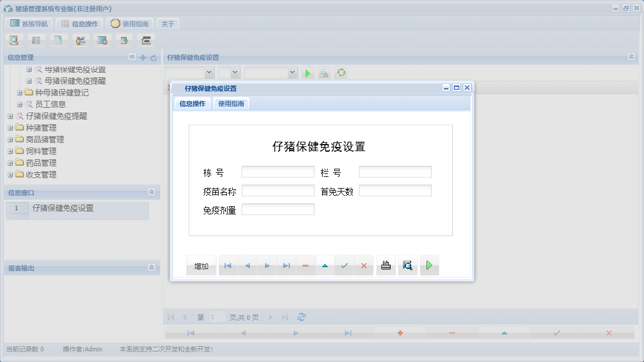Collapse the 报表输出 panel

pyautogui.click(x=151, y=268)
